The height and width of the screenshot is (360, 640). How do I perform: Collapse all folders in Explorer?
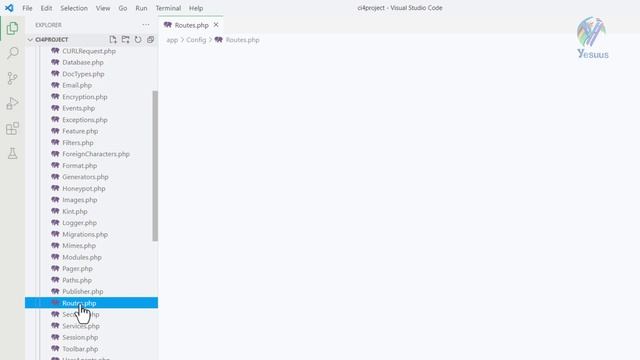click(150, 40)
